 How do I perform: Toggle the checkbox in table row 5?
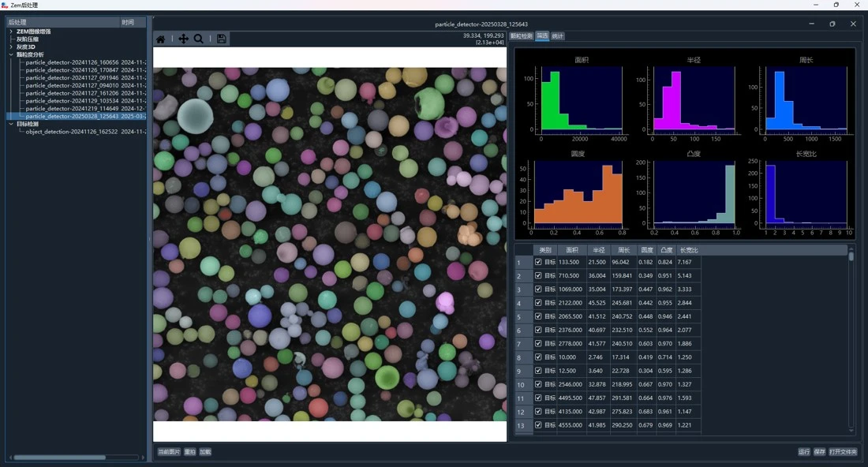tap(538, 316)
